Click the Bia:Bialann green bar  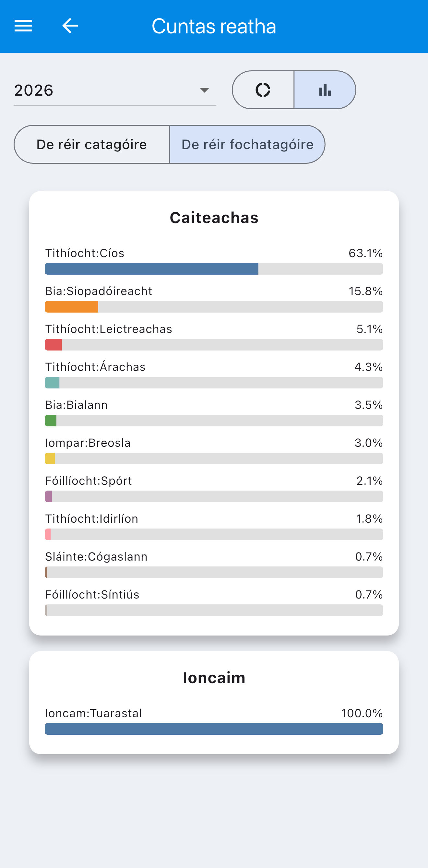pyautogui.click(x=51, y=421)
